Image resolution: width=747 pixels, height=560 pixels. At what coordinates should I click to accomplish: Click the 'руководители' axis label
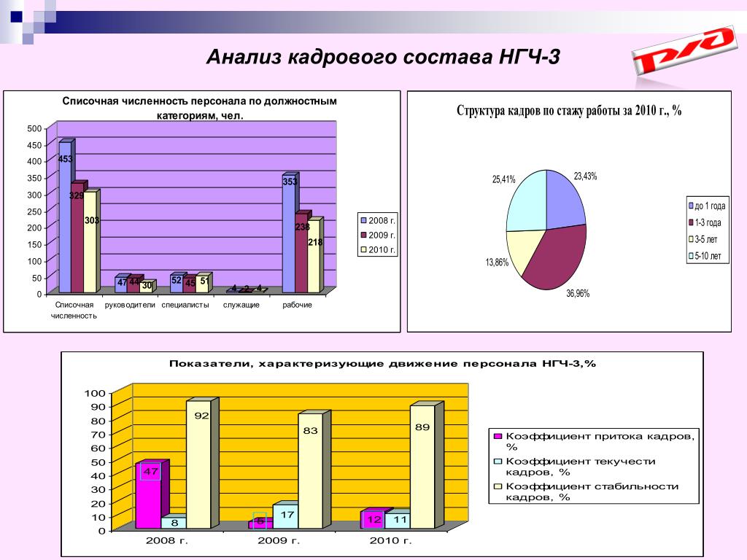(130, 305)
